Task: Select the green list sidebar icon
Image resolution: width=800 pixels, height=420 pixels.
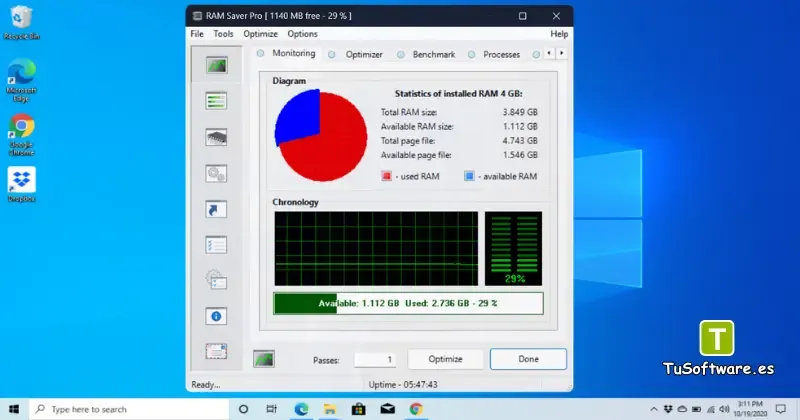Action: coord(216,101)
